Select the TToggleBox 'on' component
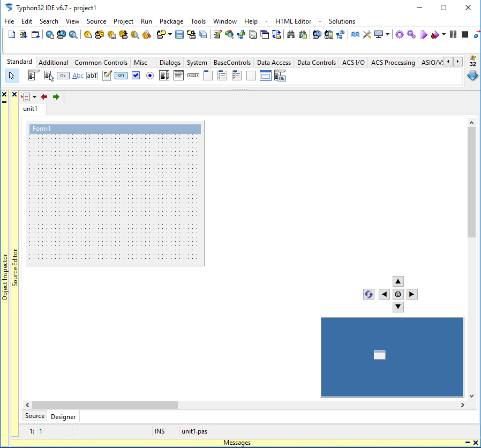The width and height of the screenshot is (481, 448). point(121,76)
